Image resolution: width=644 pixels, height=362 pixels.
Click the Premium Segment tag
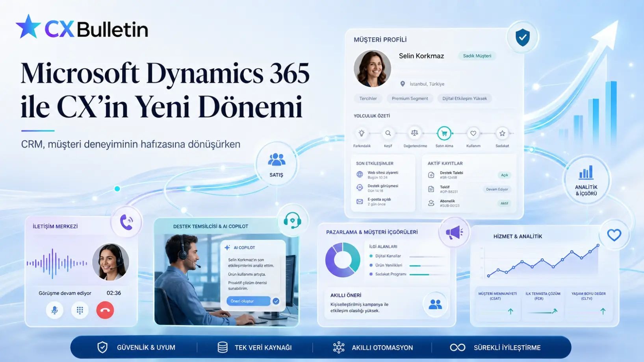click(x=410, y=98)
